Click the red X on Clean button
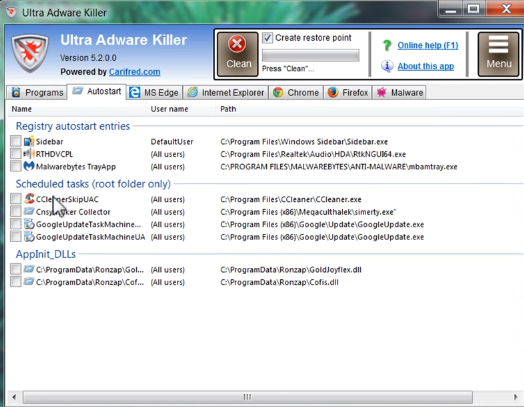The image size is (524, 407). (237, 44)
